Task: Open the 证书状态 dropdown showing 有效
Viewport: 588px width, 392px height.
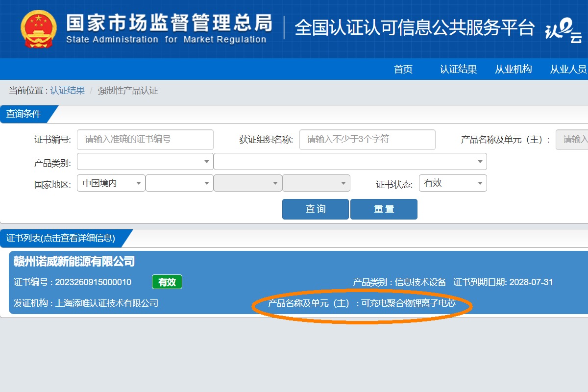Action: (x=453, y=183)
